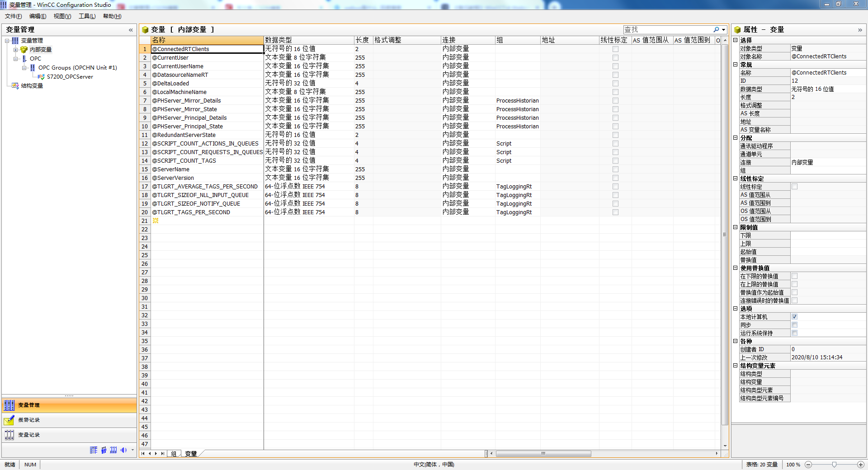Image resolution: width=868 pixels, height=470 pixels.
Task: Open the 文件(F) menu
Action: click(13, 16)
